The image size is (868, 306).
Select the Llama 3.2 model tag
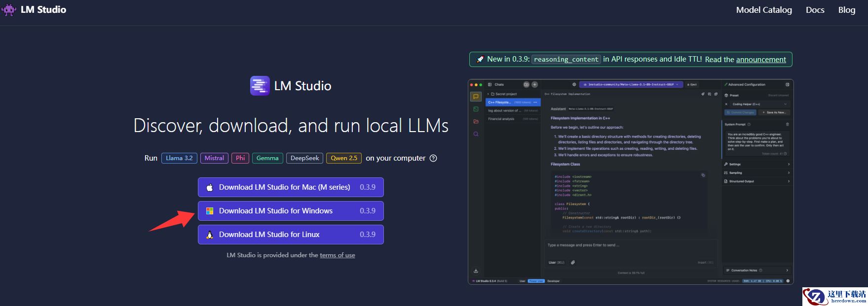point(179,158)
